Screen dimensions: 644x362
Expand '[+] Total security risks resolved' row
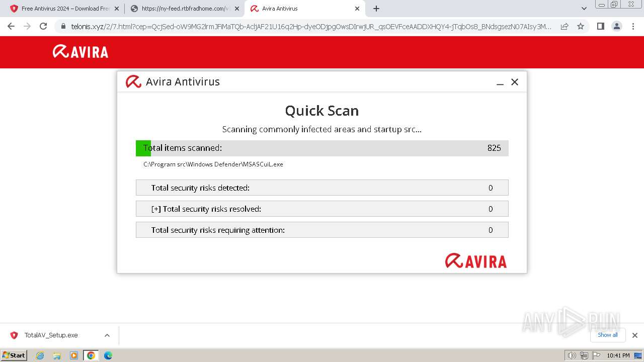(x=322, y=209)
